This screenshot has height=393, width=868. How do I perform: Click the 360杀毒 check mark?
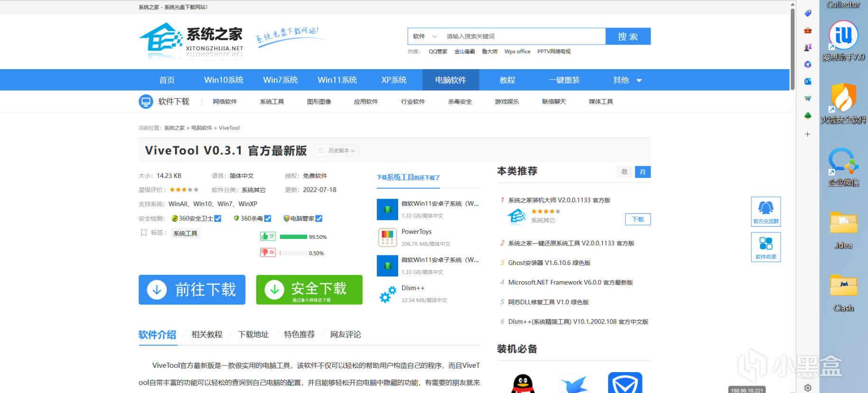click(268, 219)
